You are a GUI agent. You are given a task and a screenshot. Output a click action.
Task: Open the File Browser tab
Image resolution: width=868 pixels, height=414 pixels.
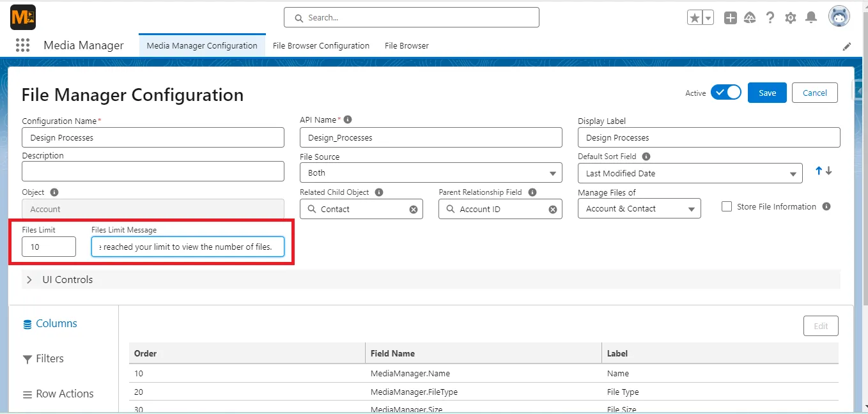[x=406, y=45]
